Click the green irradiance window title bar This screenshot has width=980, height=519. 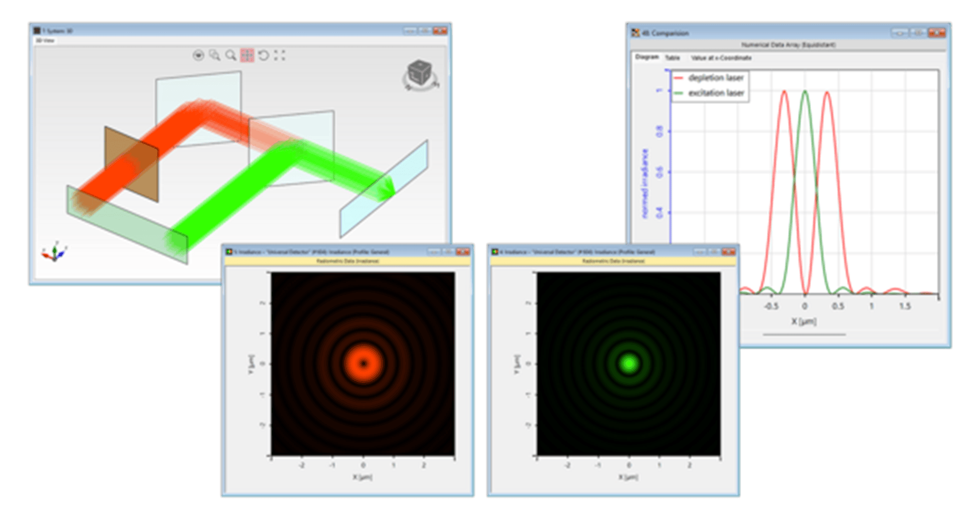click(592, 252)
